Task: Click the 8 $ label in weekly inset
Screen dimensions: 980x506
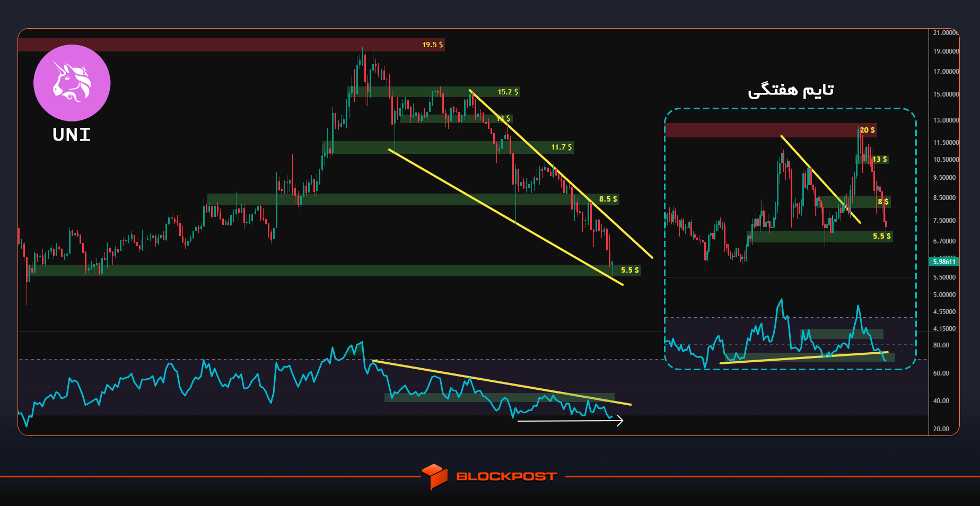Action: coord(883,202)
